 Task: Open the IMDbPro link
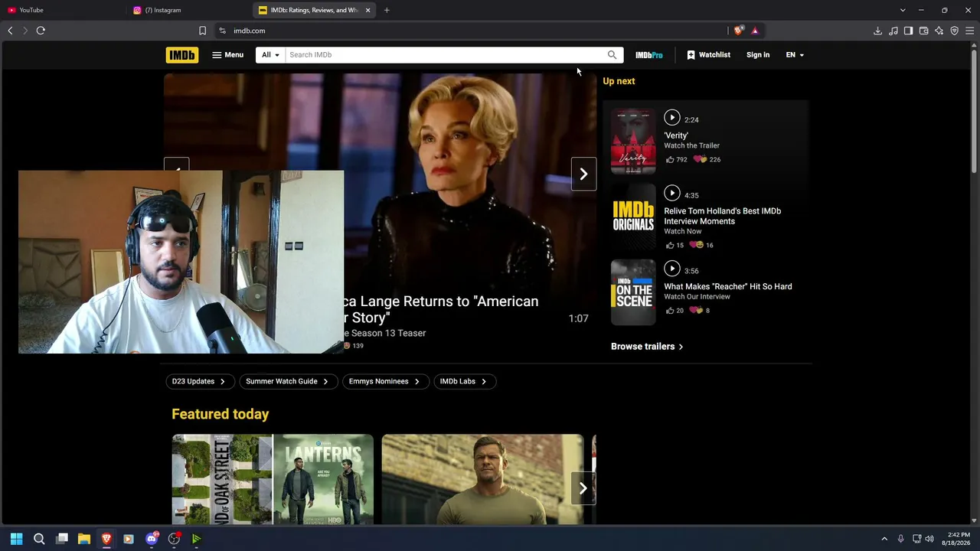tap(649, 55)
